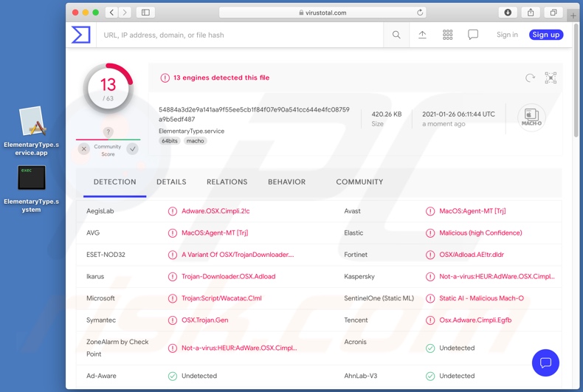The width and height of the screenshot is (583, 392).
Task: Vote the file harmless with the checkmark icon
Action: 133,149
